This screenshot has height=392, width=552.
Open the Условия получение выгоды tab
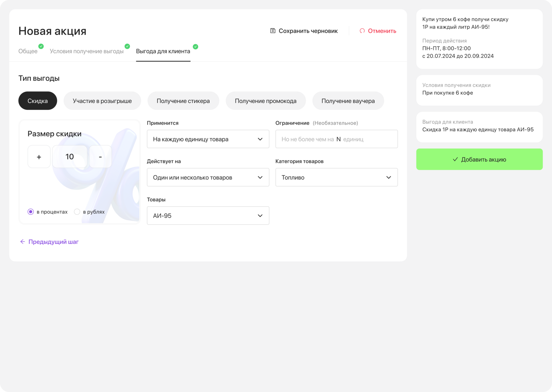(x=87, y=51)
